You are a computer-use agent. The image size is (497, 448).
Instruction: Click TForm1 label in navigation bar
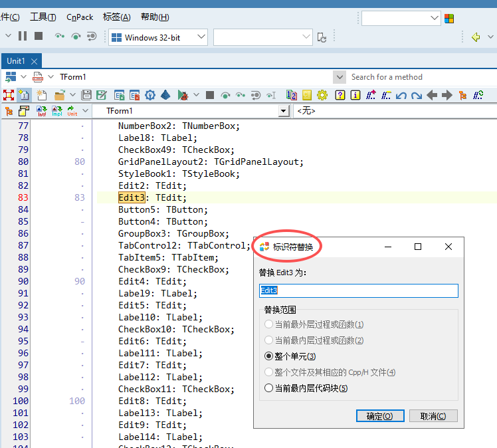tap(73, 77)
